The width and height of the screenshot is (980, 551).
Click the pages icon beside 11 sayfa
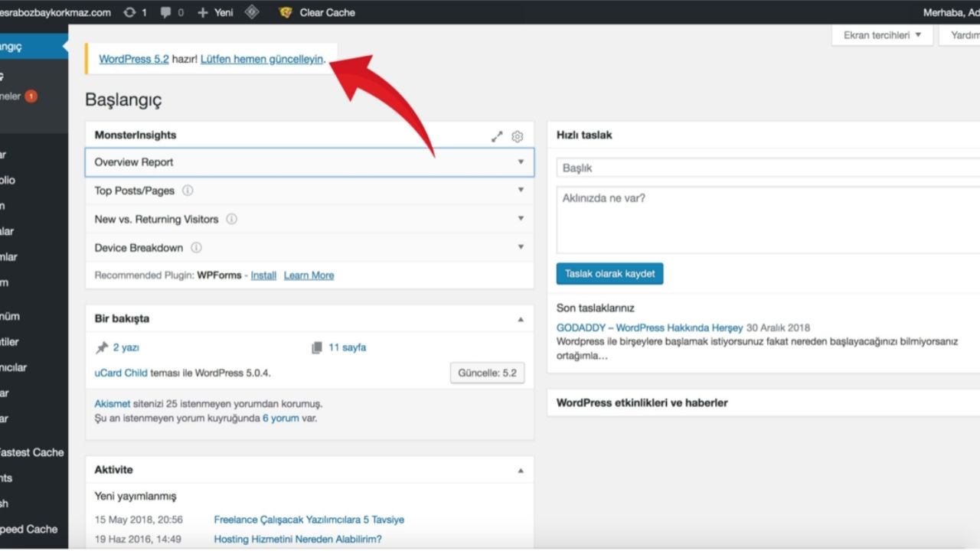[317, 347]
